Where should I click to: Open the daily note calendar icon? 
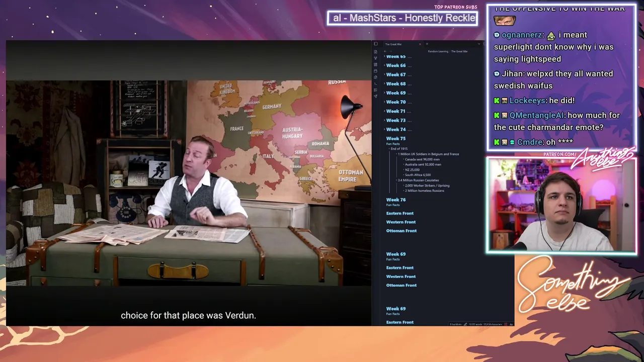click(375, 71)
